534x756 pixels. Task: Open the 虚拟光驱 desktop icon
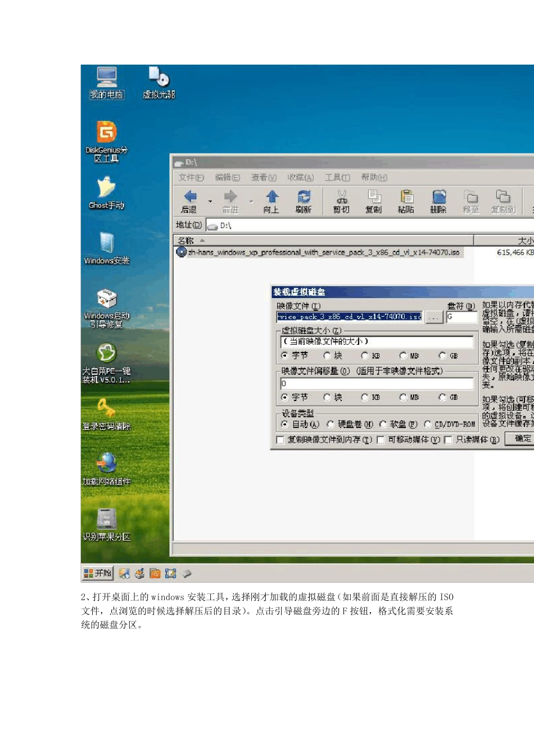[x=159, y=82]
